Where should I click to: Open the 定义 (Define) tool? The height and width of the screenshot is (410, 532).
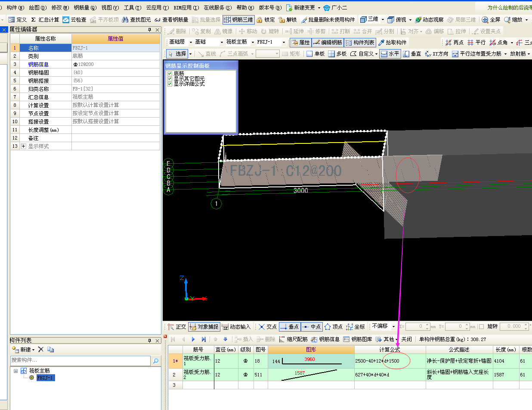click(17, 20)
